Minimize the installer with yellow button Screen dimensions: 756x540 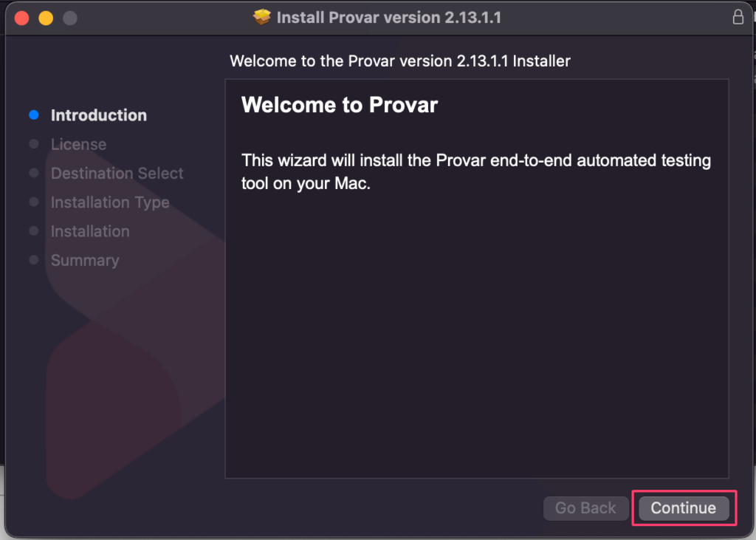(46, 18)
